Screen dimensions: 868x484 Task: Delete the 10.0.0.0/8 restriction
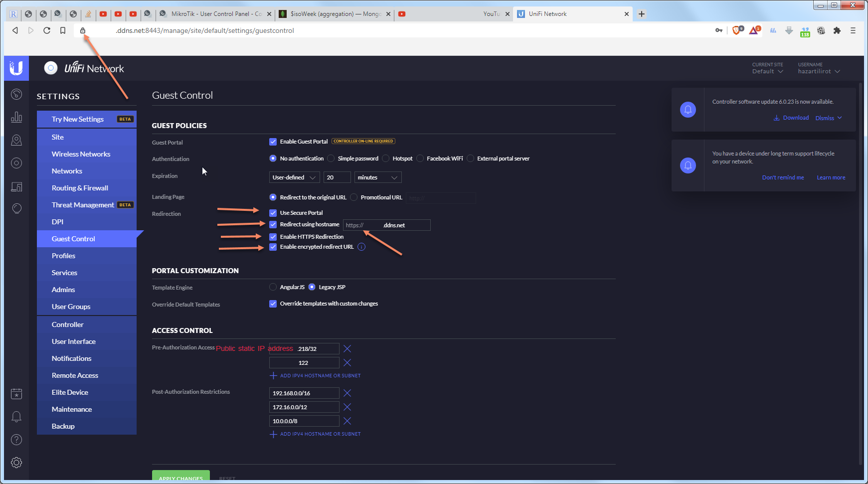[x=347, y=421]
